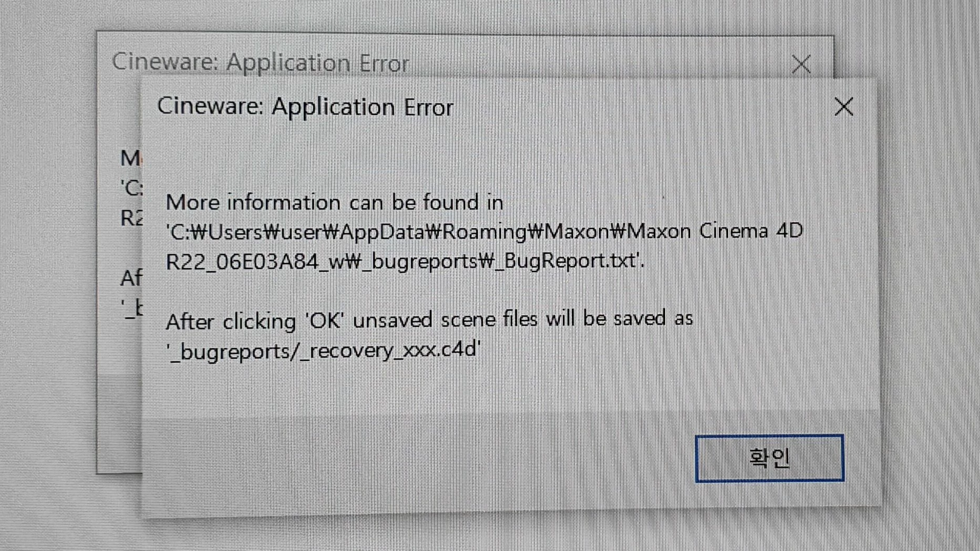Click the partially hidden 'C: text behind
980x551 pixels.
click(x=131, y=188)
